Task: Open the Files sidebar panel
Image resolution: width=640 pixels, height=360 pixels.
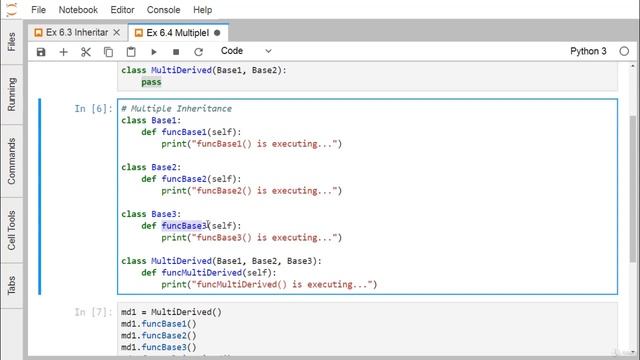Action: click(11, 42)
